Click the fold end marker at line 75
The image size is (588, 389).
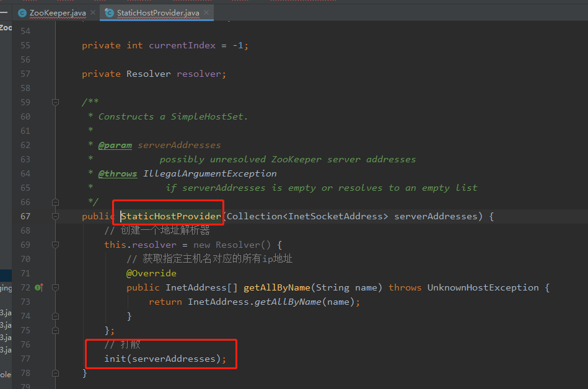tap(56, 330)
